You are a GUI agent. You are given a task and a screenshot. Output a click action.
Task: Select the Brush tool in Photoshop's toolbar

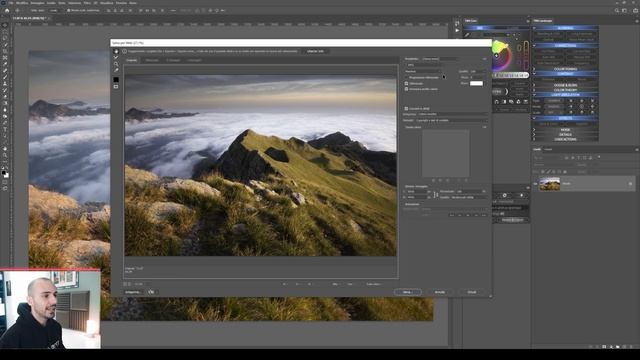click(x=5, y=77)
